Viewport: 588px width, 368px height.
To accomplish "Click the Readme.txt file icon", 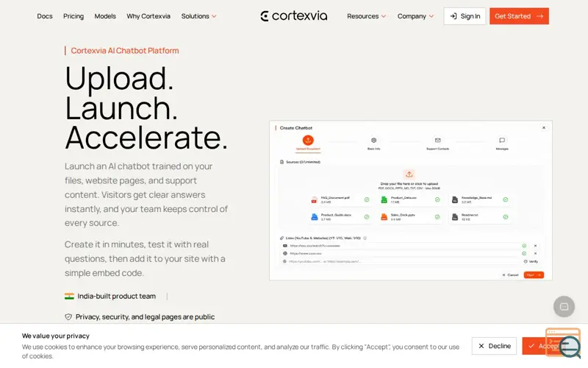I will 455,216.
